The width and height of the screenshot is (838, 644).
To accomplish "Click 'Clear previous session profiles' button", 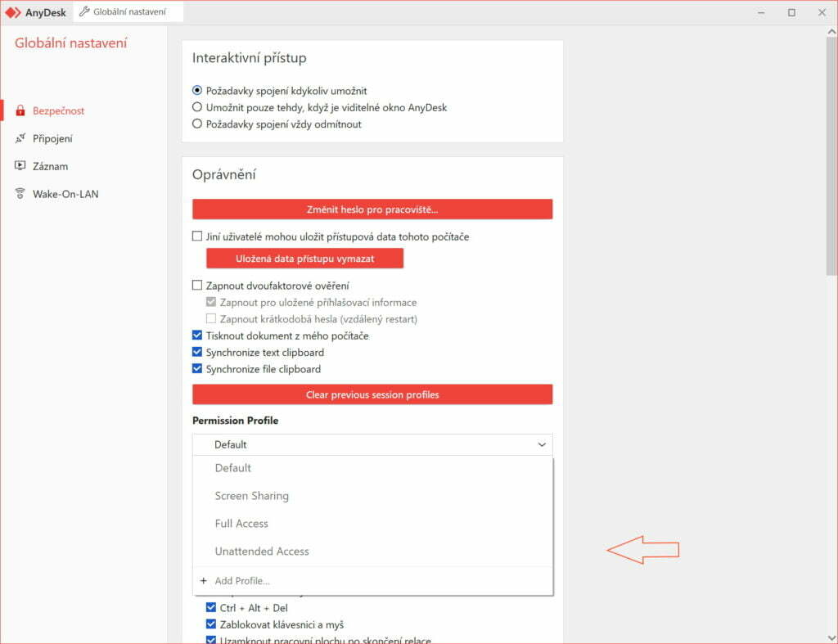I will (372, 394).
